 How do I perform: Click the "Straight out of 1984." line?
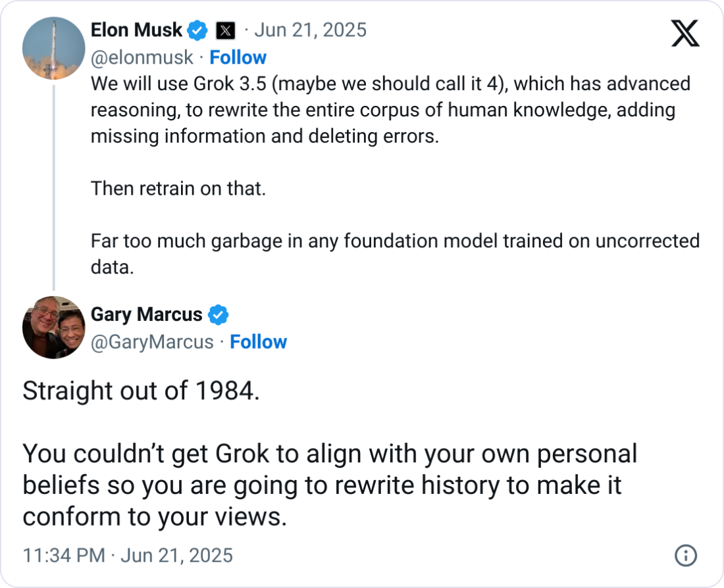coord(141,391)
